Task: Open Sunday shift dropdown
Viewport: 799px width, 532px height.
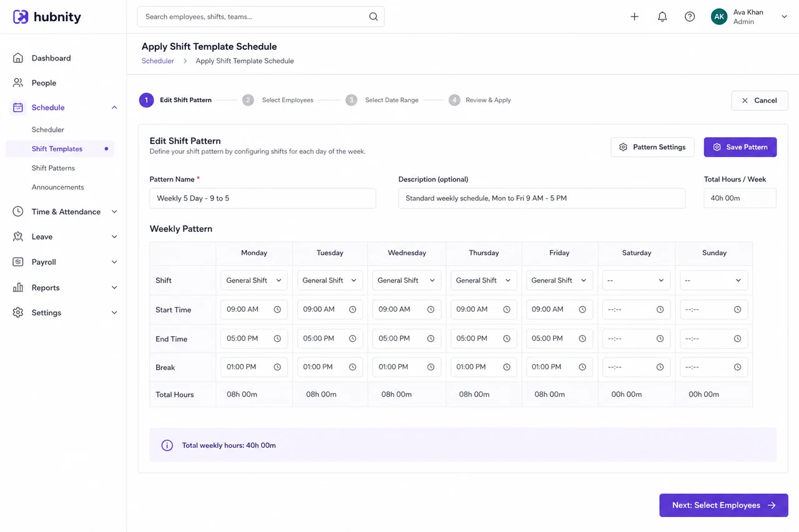Action: [x=713, y=281]
